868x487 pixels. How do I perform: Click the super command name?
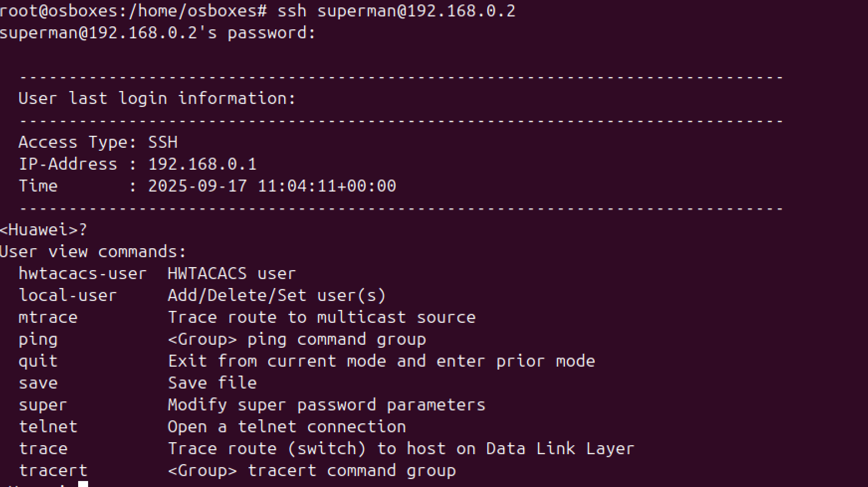pyautogui.click(x=43, y=405)
